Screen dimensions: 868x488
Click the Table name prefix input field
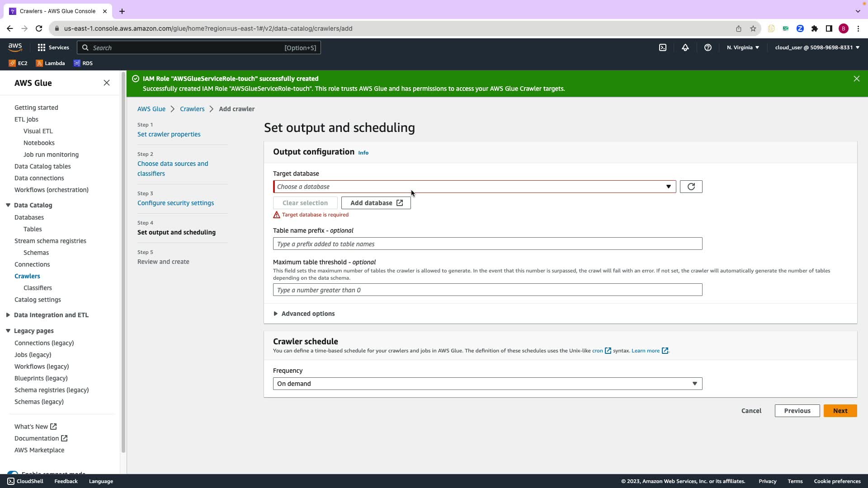487,244
